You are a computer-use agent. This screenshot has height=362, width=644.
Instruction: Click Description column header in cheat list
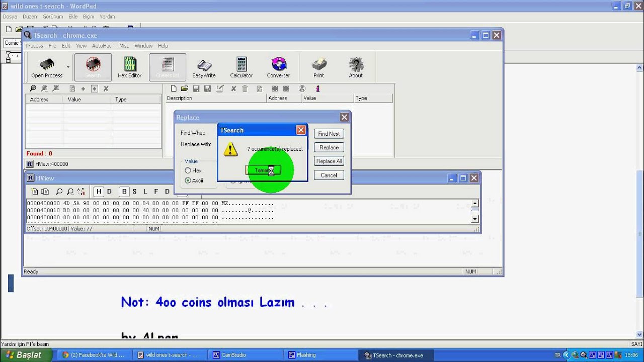click(x=216, y=98)
